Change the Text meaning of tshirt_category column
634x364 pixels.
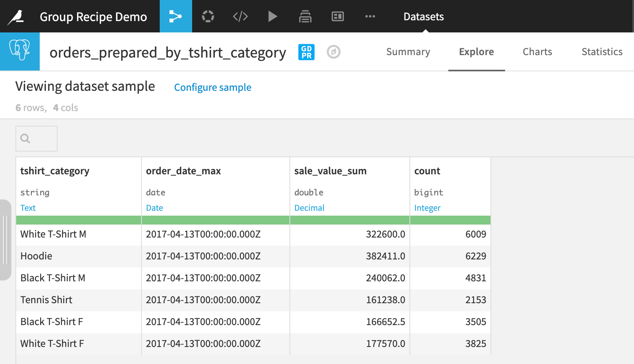[28, 208]
